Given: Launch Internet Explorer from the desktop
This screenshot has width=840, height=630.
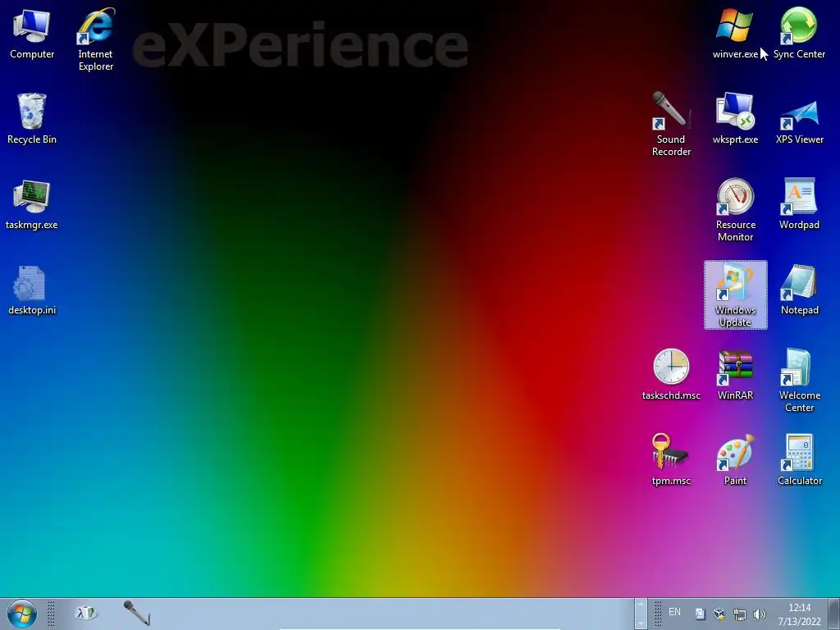Looking at the screenshot, I should 96,39.
